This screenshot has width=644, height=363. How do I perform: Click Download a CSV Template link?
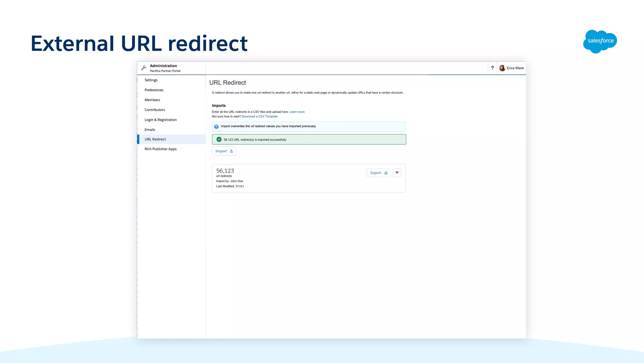260,116
